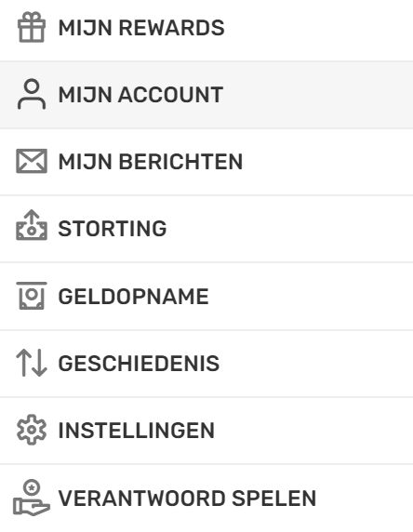The height and width of the screenshot is (532, 413).
Task: Open the VERANTWOORD SPELEN text label
Action: click(187, 499)
